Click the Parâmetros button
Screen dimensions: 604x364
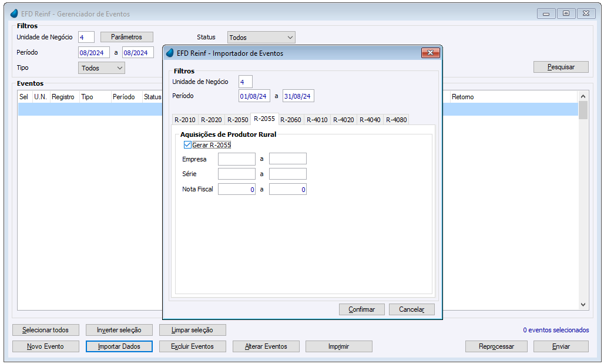[126, 37]
